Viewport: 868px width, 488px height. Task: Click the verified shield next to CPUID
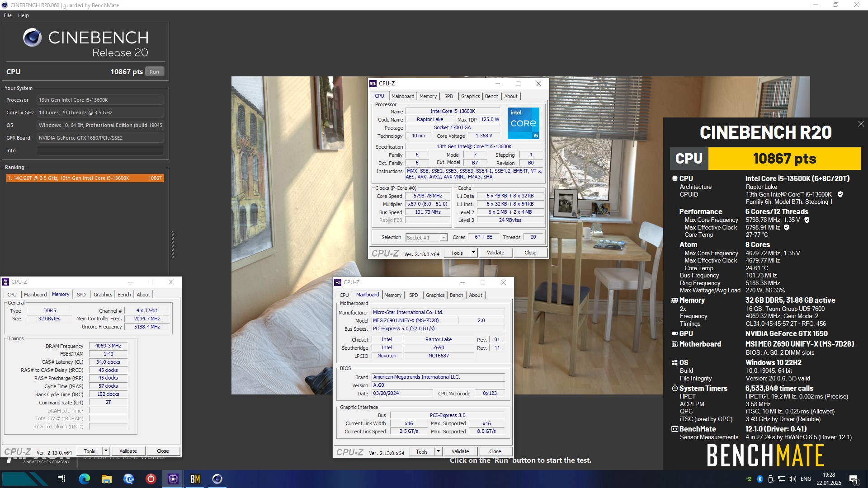pos(840,194)
